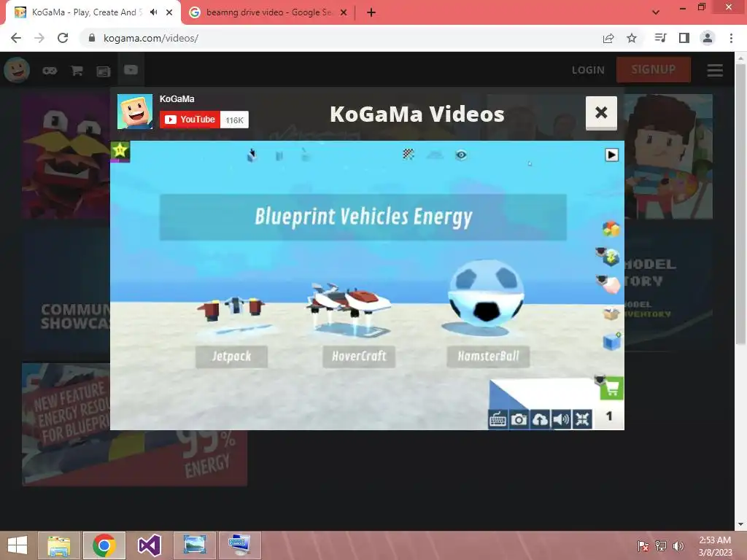Open the news icon in header

[104, 71]
